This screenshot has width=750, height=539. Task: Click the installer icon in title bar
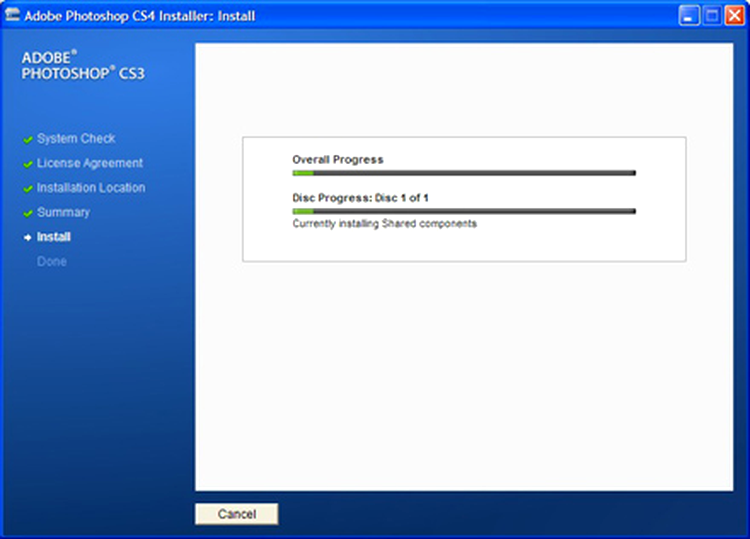point(12,15)
